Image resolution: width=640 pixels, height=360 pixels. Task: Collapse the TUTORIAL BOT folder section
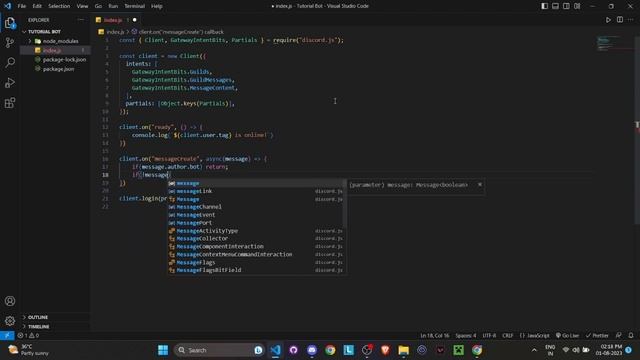[44, 31]
